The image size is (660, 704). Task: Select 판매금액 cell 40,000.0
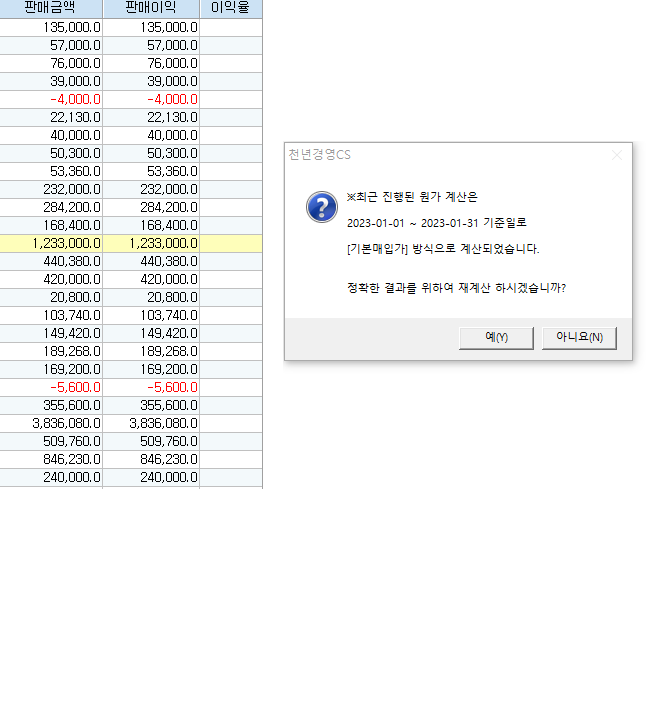coord(51,135)
